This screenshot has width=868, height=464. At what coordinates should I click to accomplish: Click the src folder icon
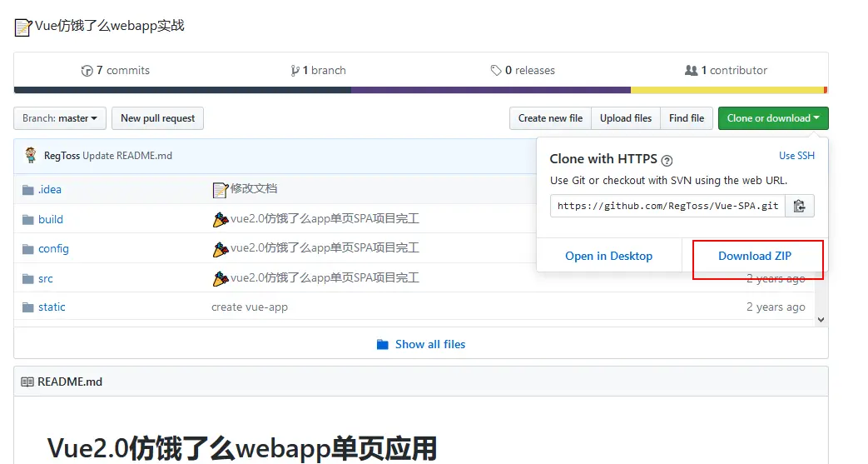pyautogui.click(x=28, y=279)
